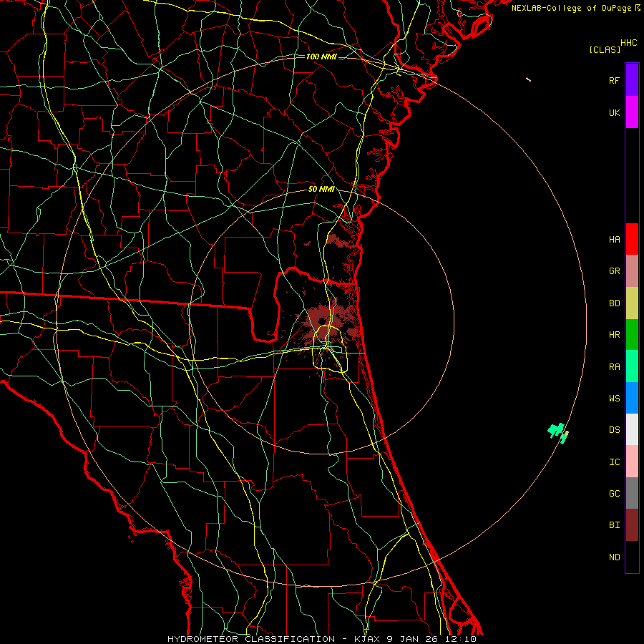
Task: Click the HHC product label
Action: coord(628,43)
